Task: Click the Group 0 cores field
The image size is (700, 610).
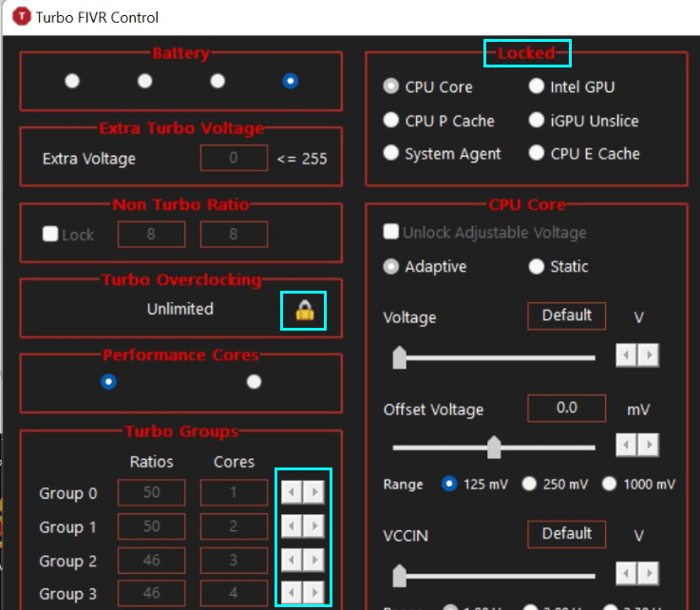Action: coord(234,492)
